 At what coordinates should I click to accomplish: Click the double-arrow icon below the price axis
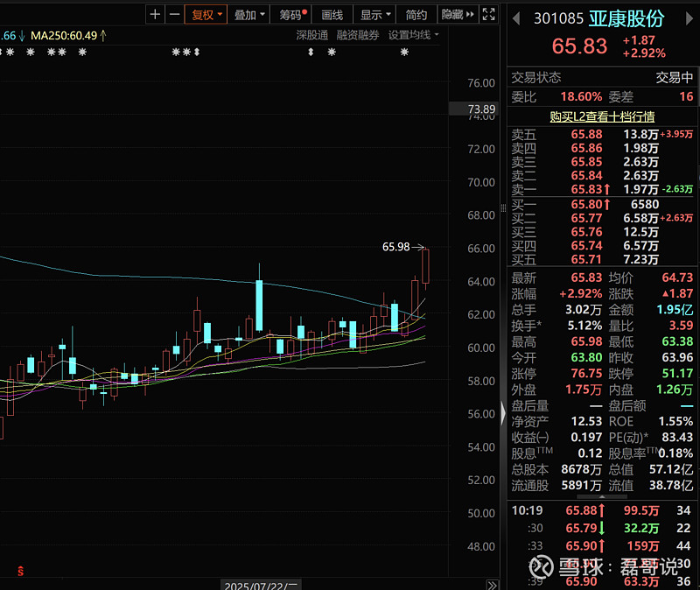[492, 585]
